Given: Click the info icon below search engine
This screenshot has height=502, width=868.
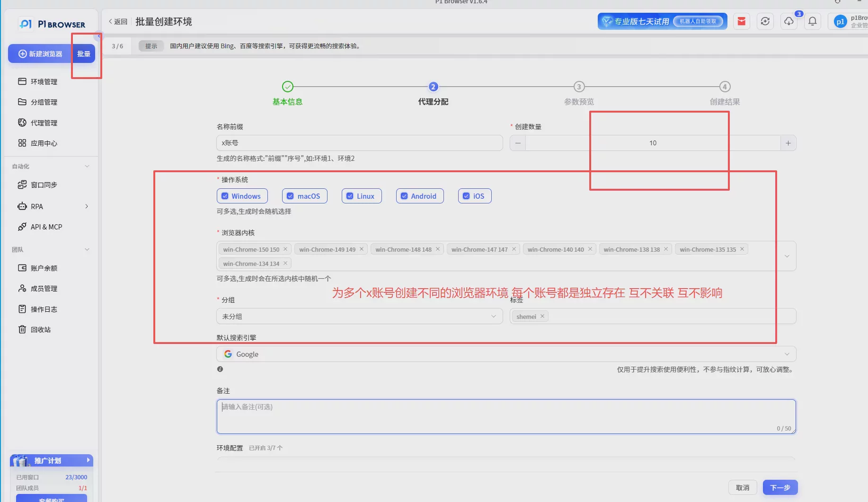Looking at the screenshot, I should pyautogui.click(x=220, y=369).
